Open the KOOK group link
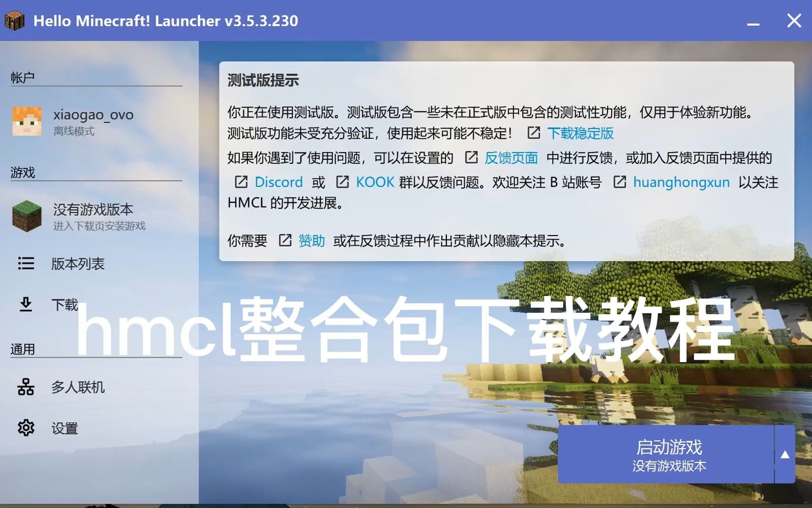812x508 pixels. coord(375,182)
